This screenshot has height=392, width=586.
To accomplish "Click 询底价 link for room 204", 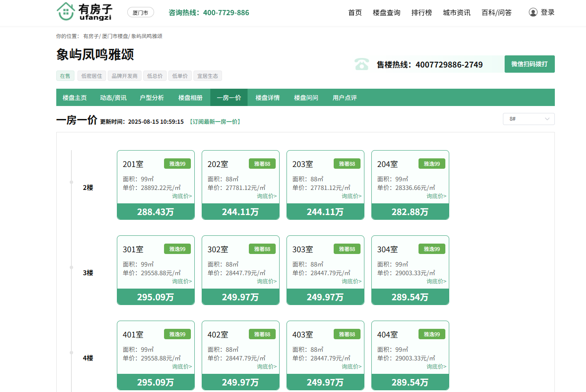I will [437, 196].
